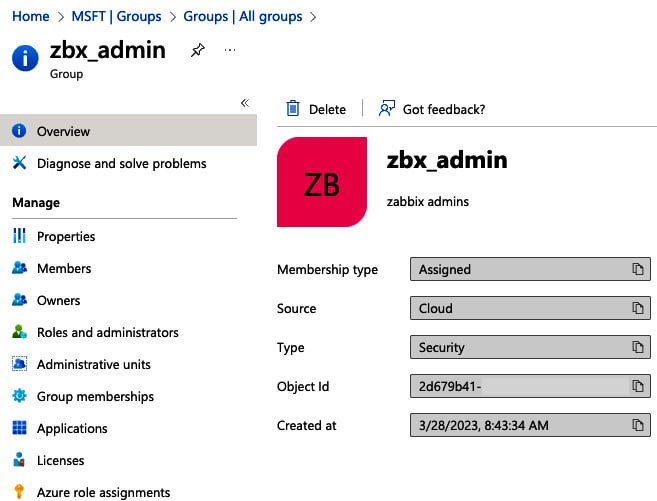The height and width of the screenshot is (501, 657).
Task: Click the Overview info icon in sidebar
Action: (x=19, y=131)
